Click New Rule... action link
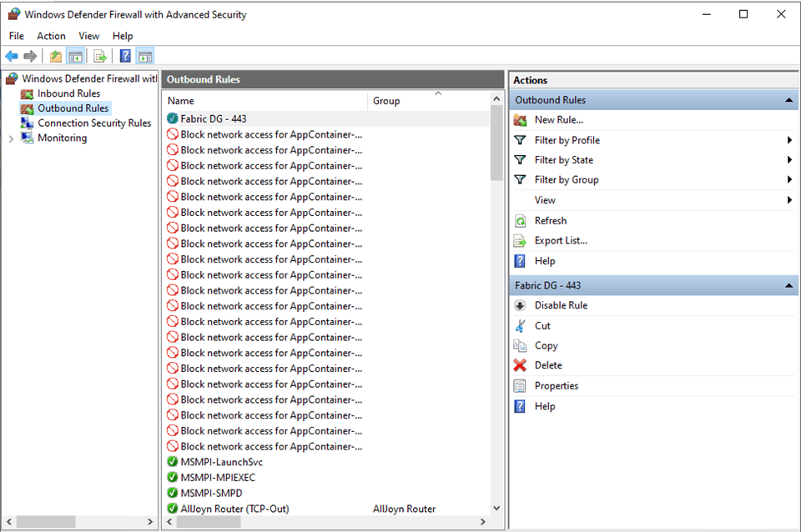 click(559, 120)
